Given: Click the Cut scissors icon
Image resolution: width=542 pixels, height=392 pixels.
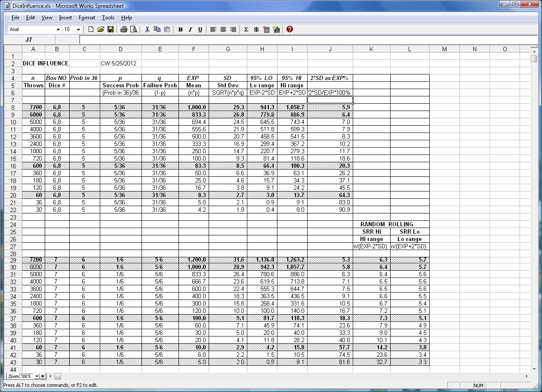Looking at the screenshot, I should pos(147,29).
